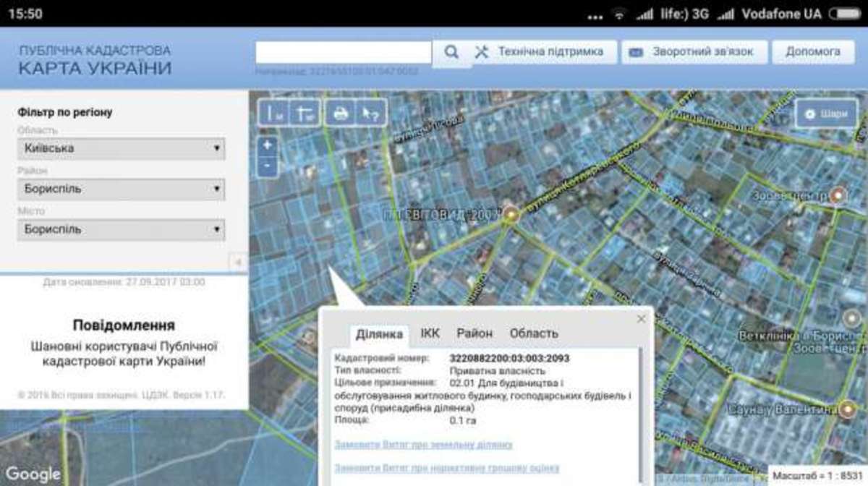Activate the identify info cursor tool
The height and width of the screenshot is (486, 868).
pos(370,113)
